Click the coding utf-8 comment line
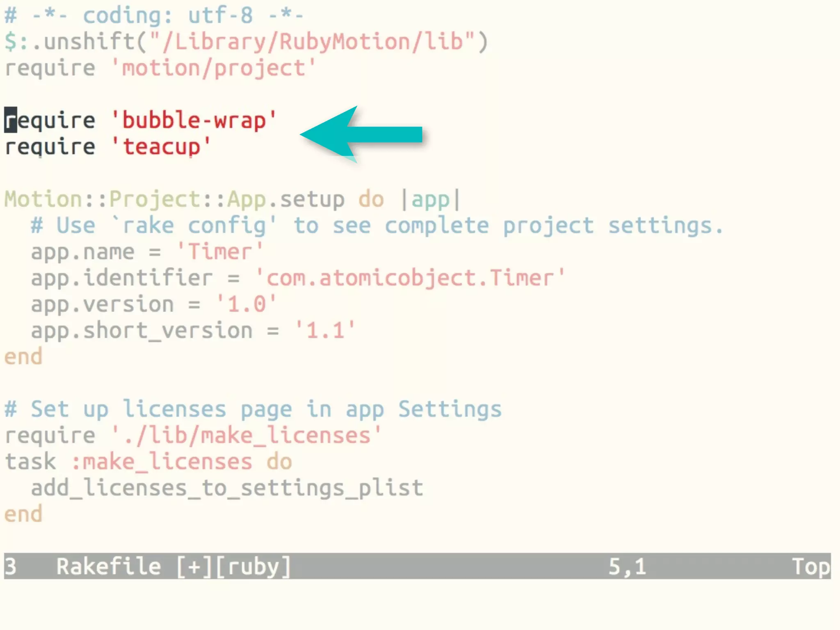The width and height of the screenshot is (840, 630). click(153, 16)
